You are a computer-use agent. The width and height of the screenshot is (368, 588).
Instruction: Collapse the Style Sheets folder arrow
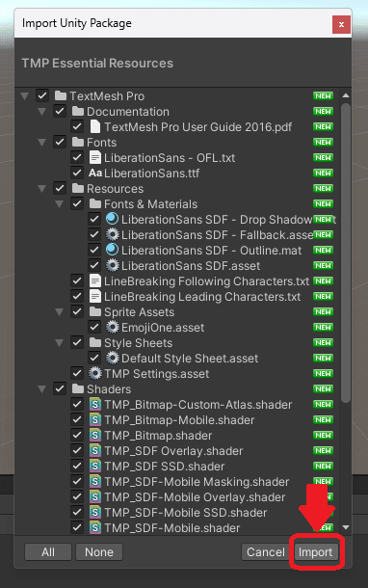point(59,342)
